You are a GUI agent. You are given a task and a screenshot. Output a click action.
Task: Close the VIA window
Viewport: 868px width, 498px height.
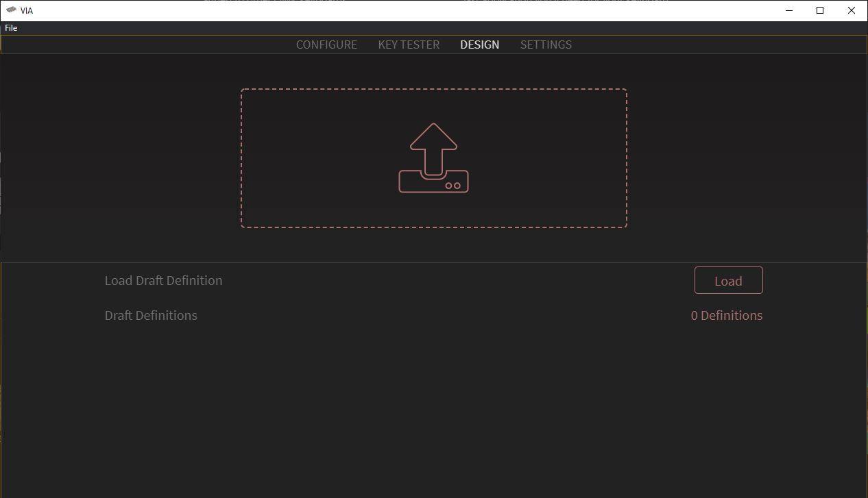tap(852, 10)
